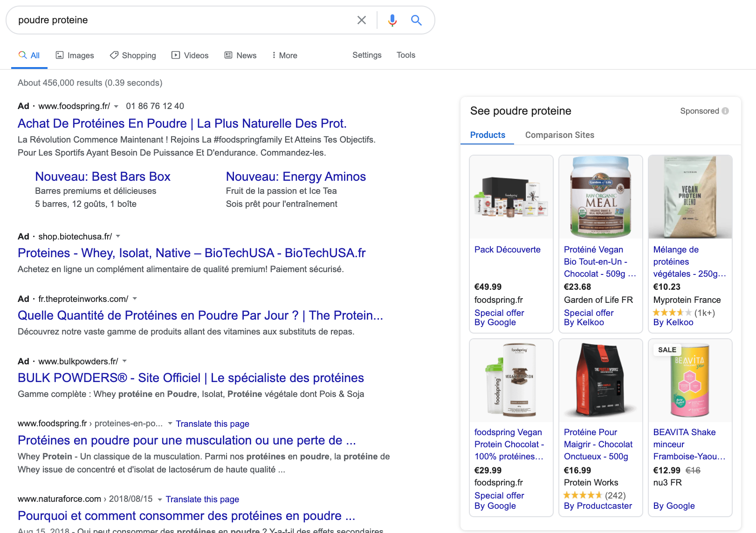756x533 pixels.
Task: Click into the search input field
Action: click(182, 20)
